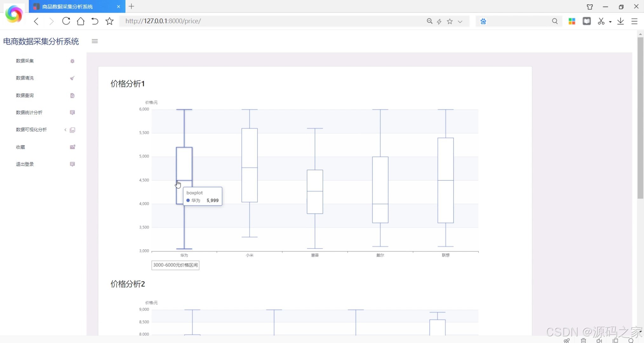Click the 数据查询 search-document icon
Viewport: 644px width, 343px height.
click(72, 96)
